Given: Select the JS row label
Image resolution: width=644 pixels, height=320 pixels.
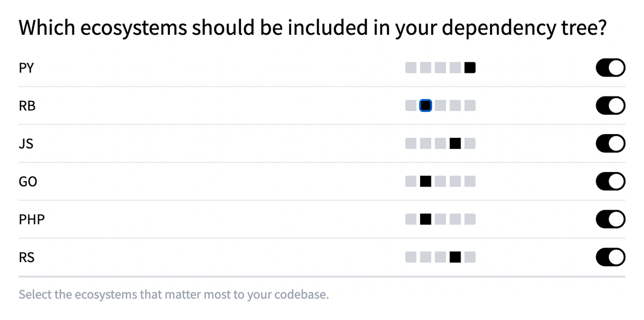Looking at the screenshot, I should pos(26,144).
